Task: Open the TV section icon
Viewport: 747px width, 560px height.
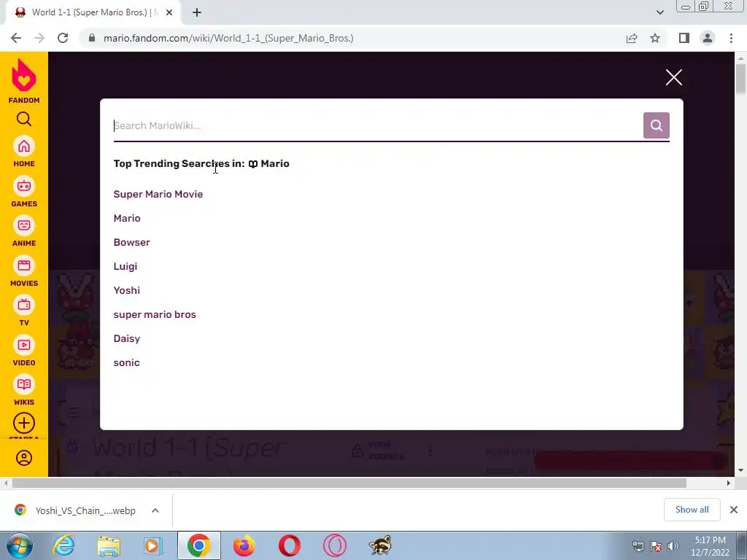Action: point(24,306)
